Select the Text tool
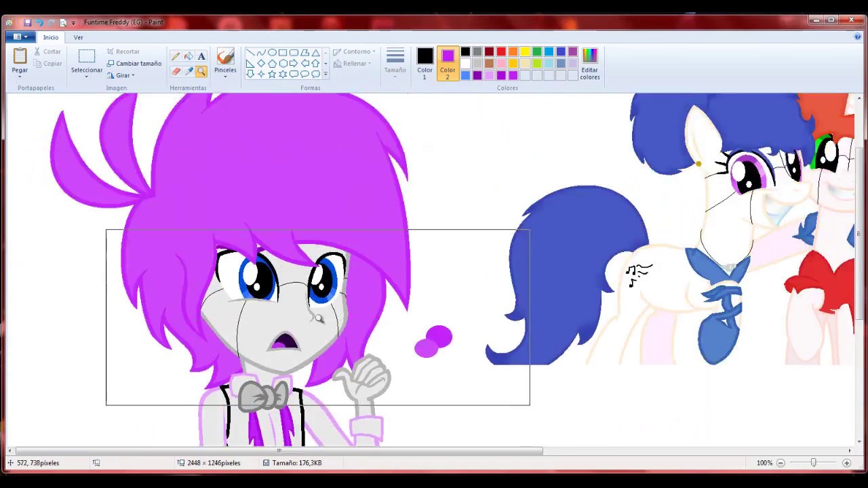This screenshot has width=868, height=488. pos(201,56)
